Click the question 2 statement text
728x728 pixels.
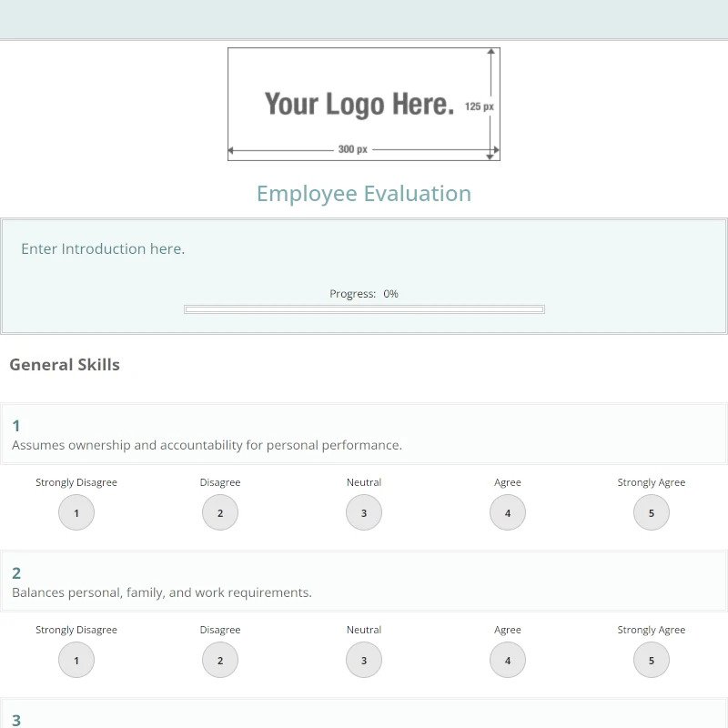162,592
